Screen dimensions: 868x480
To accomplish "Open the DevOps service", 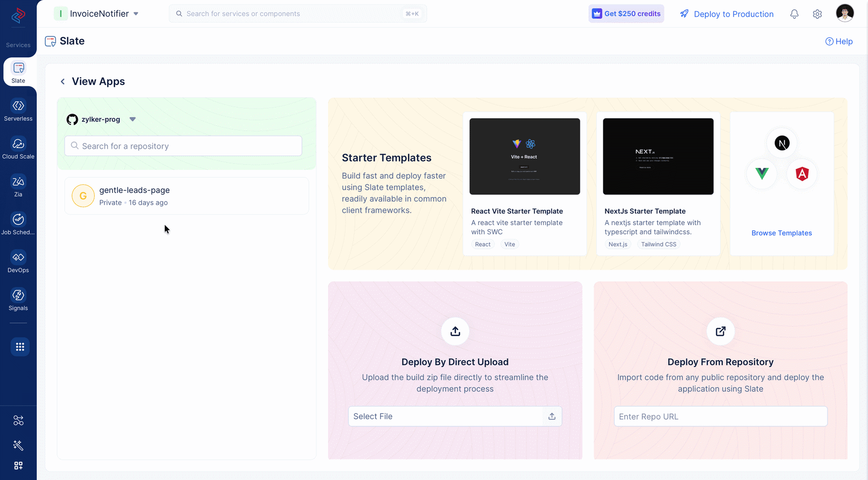I will coord(18,261).
